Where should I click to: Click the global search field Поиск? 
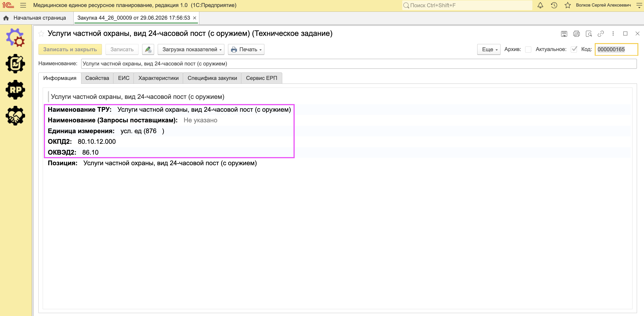pos(467,5)
